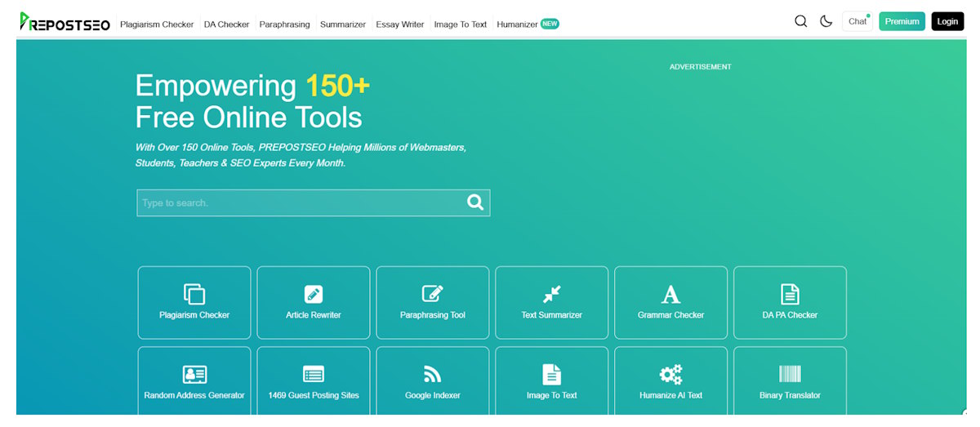This screenshot has height=427, width=980.
Task: Click the Image To Text file icon
Action: [x=552, y=374]
